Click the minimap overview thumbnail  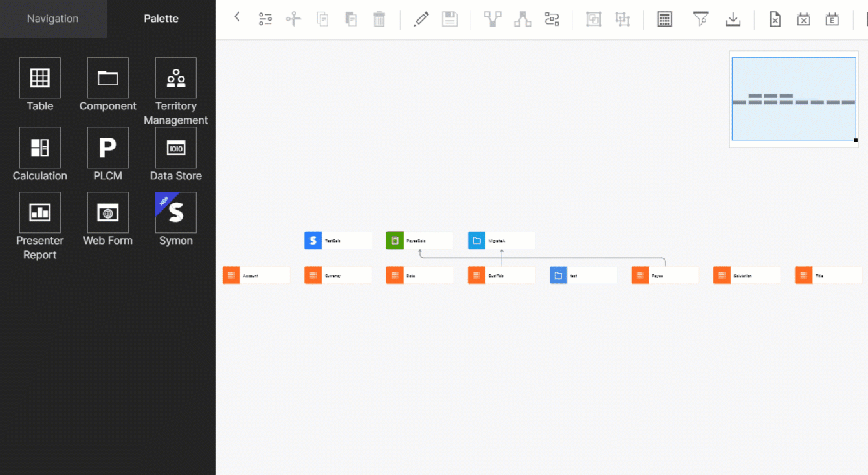pyautogui.click(x=794, y=98)
